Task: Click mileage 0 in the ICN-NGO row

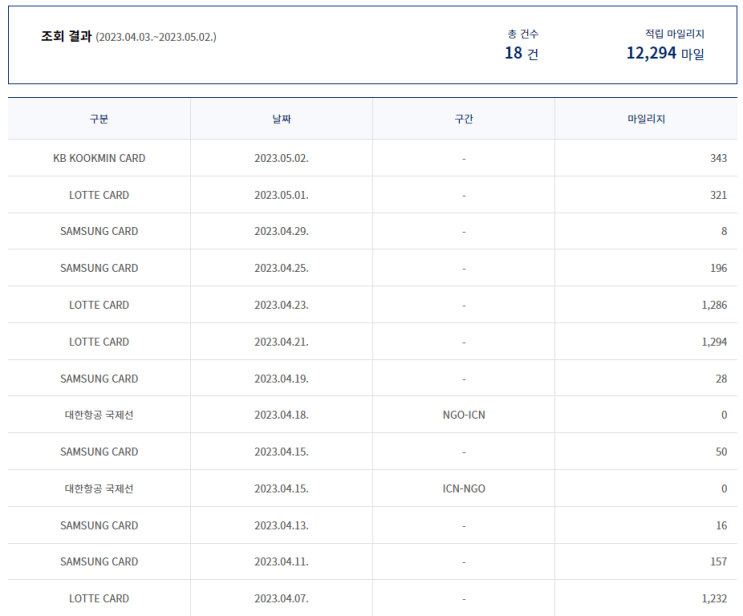Action: coord(724,489)
